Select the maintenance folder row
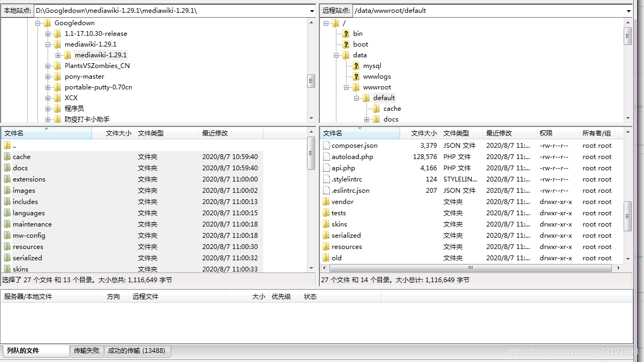The height and width of the screenshot is (362, 644). [x=132, y=224]
